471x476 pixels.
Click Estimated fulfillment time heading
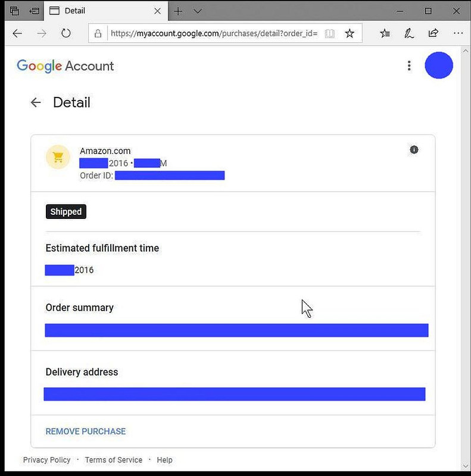click(x=102, y=248)
